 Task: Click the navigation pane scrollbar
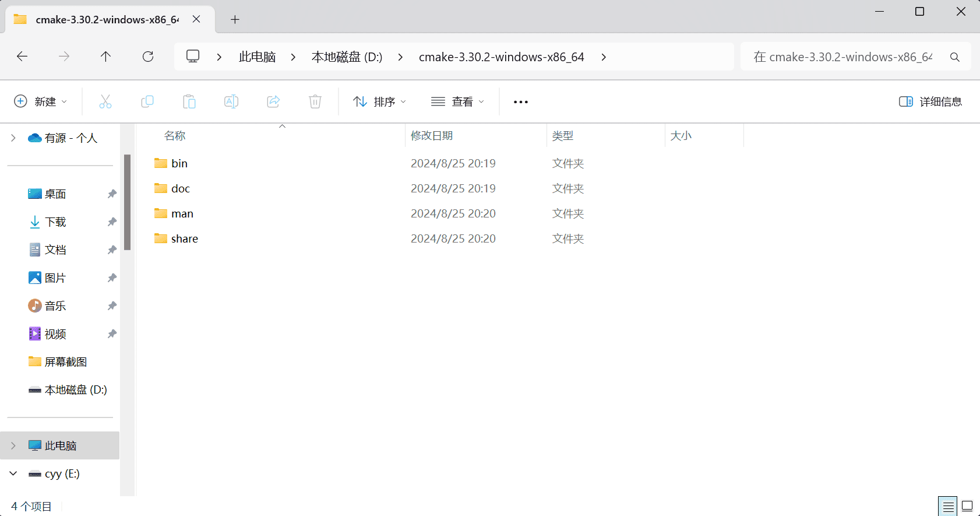coord(127,202)
